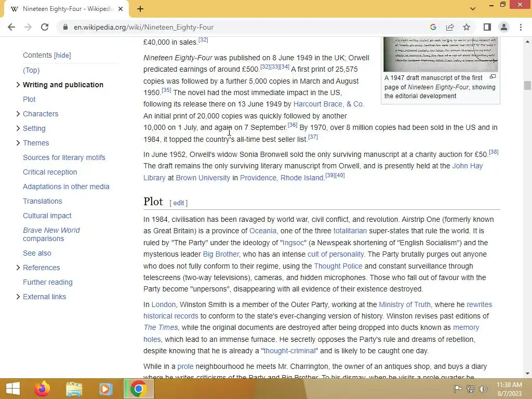Screen dimensions: 532x399
Task: Open media player taskbar icon
Action: click(x=105, y=389)
